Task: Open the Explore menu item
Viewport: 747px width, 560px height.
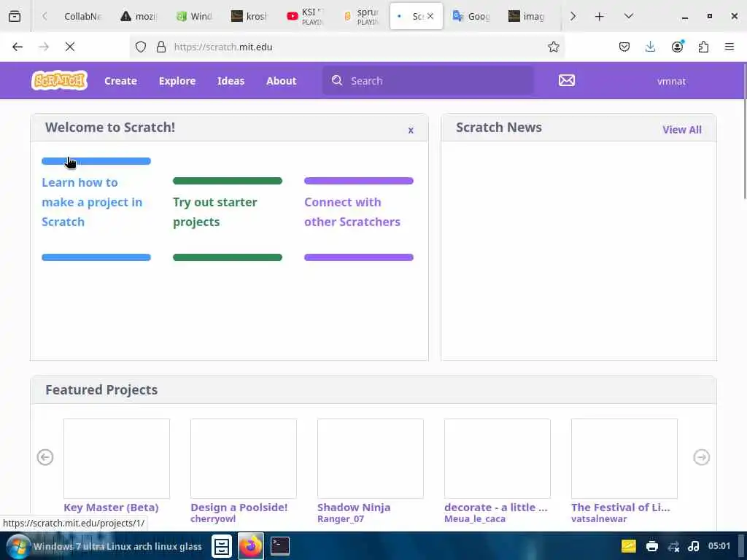Action: tap(177, 81)
